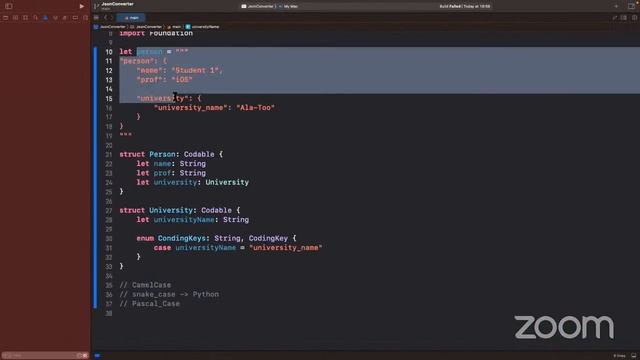Click University type on line 24
Image resolution: width=640 pixels, height=360 pixels.
point(227,182)
